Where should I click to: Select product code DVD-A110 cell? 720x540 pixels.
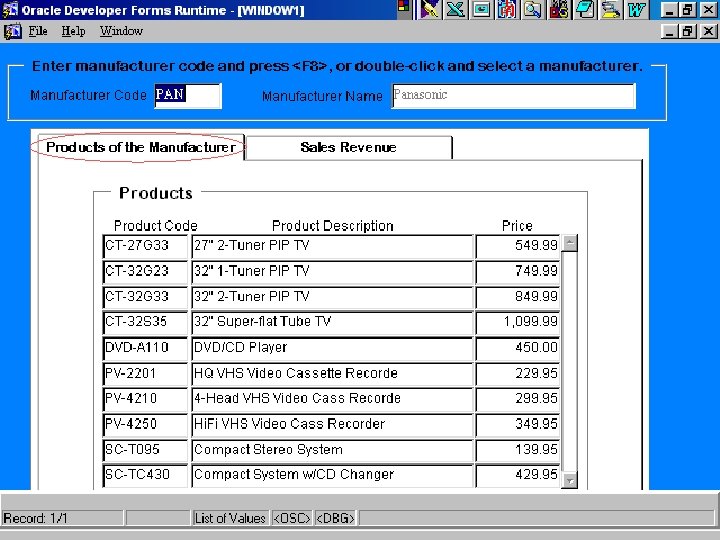point(146,348)
